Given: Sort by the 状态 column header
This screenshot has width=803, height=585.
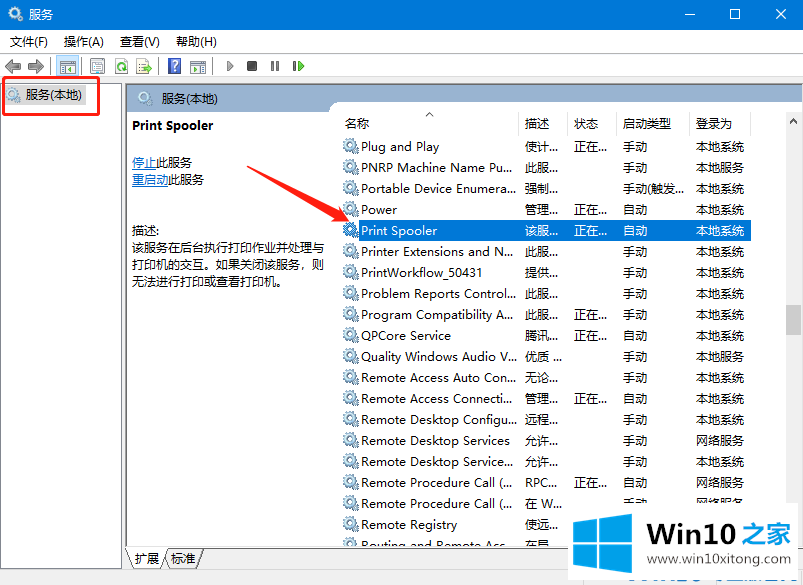Looking at the screenshot, I should click(x=591, y=123).
